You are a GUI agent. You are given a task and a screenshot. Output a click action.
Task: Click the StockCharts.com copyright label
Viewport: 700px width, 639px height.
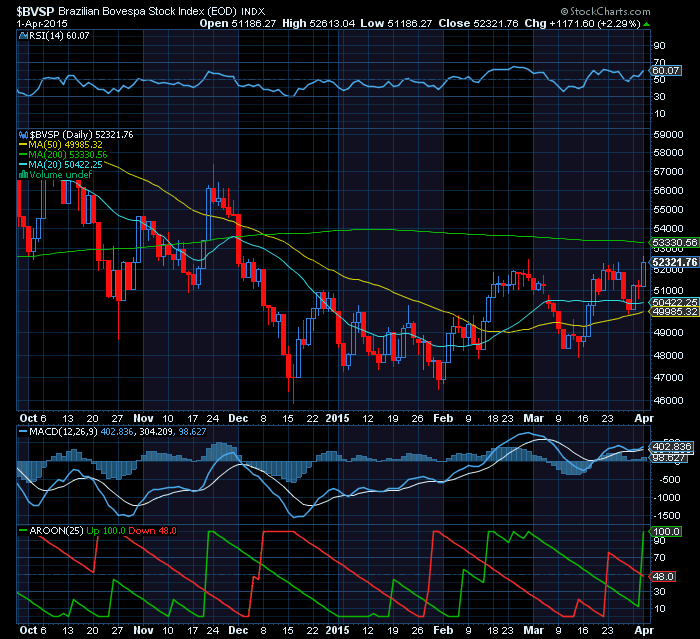606,11
